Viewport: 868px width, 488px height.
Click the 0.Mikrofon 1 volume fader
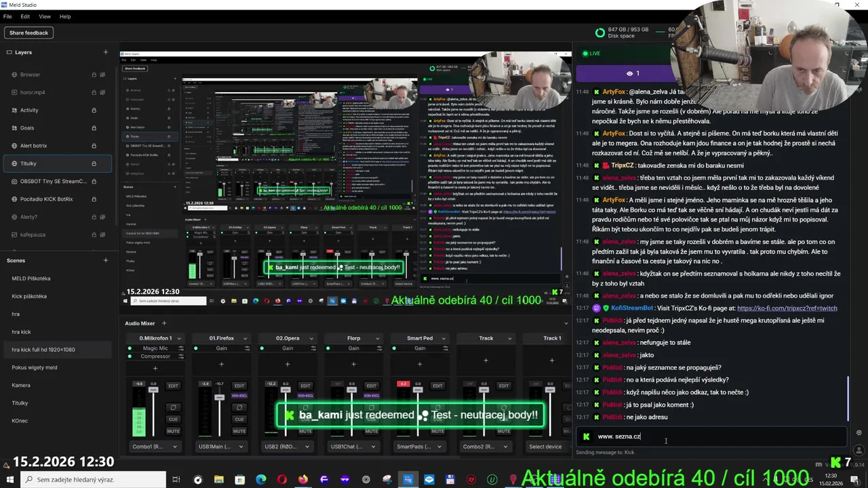153,391
